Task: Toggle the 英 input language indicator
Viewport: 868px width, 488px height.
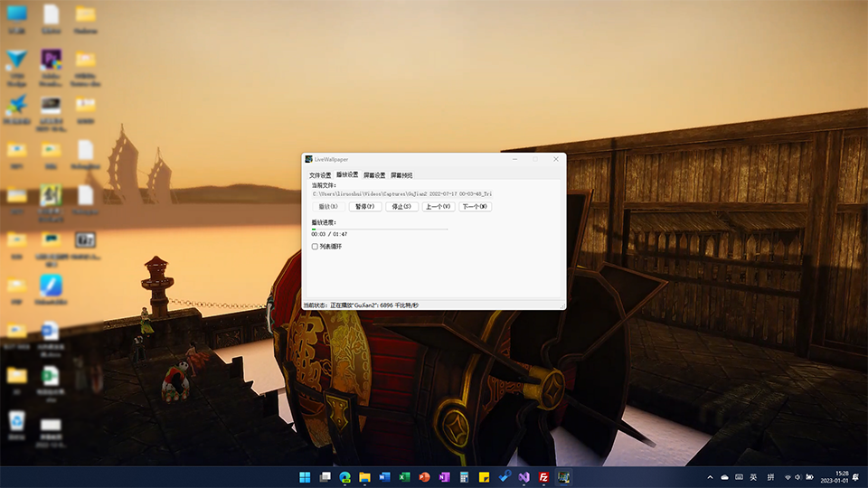Action: (x=753, y=477)
